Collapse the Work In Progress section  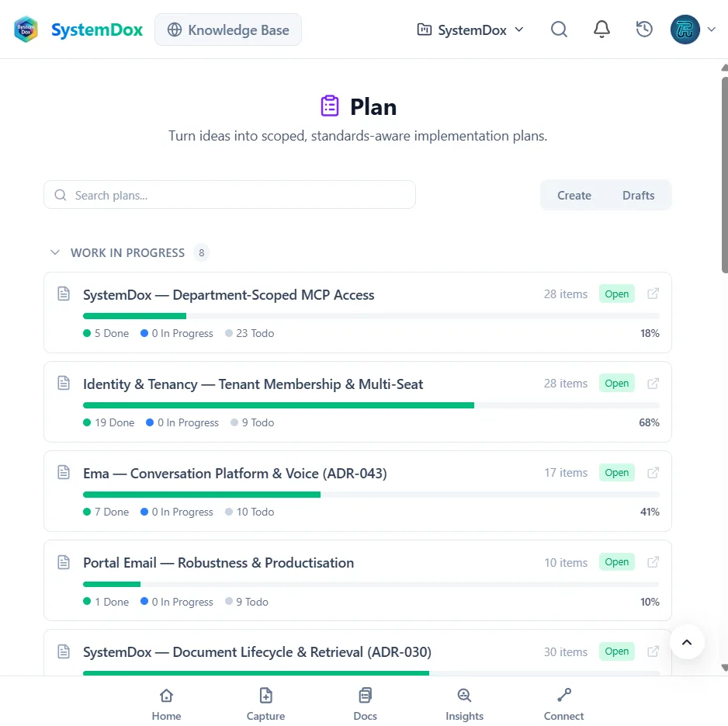55,252
